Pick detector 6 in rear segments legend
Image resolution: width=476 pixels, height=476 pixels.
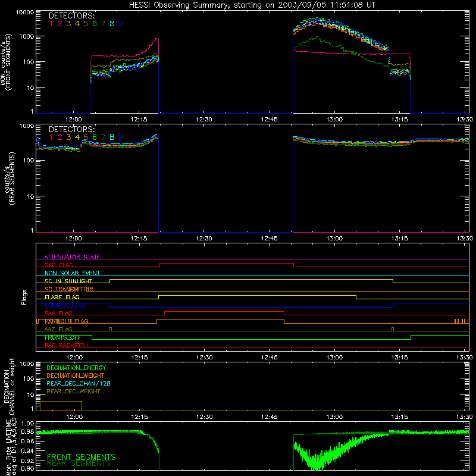coord(95,137)
